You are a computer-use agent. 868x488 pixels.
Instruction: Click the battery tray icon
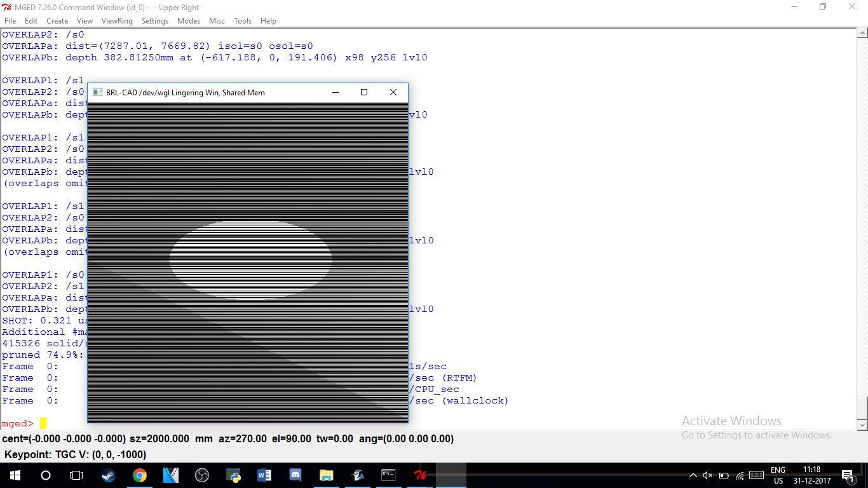point(724,475)
